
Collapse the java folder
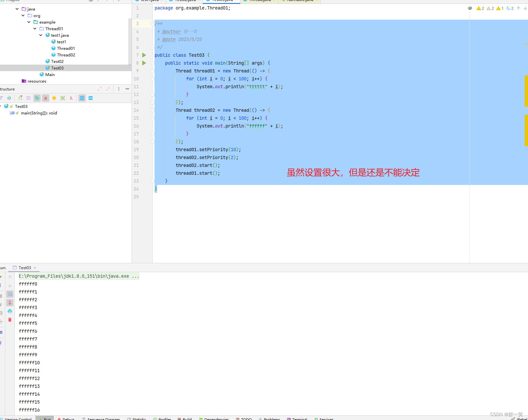17,9
